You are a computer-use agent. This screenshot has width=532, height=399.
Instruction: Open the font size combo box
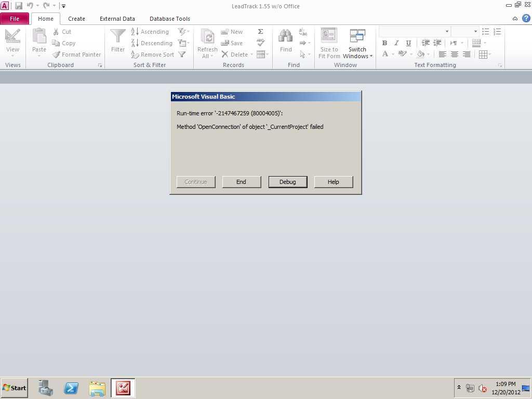tap(465, 32)
